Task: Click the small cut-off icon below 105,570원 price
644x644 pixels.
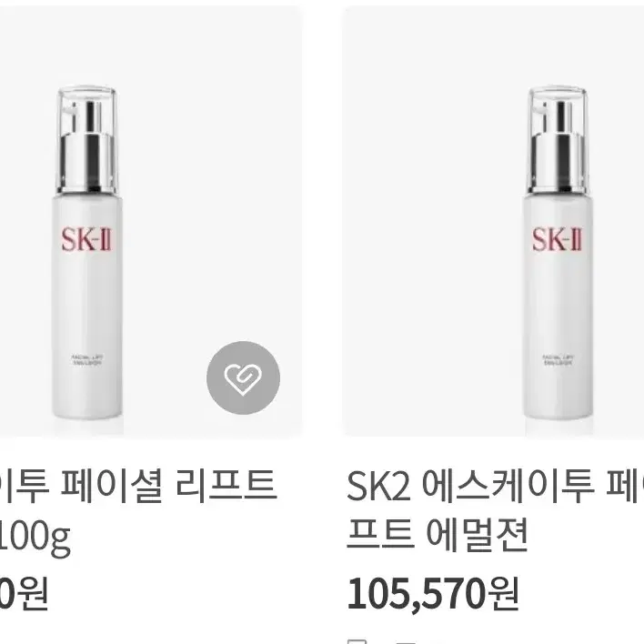Action: tap(357, 641)
